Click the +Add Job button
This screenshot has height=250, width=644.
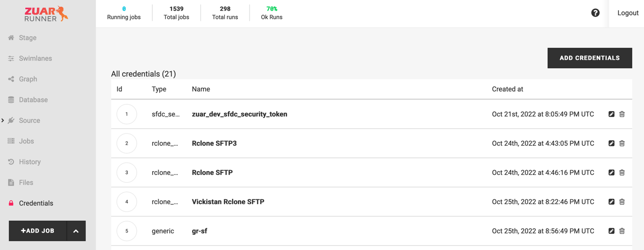pyautogui.click(x=37, y=231)
